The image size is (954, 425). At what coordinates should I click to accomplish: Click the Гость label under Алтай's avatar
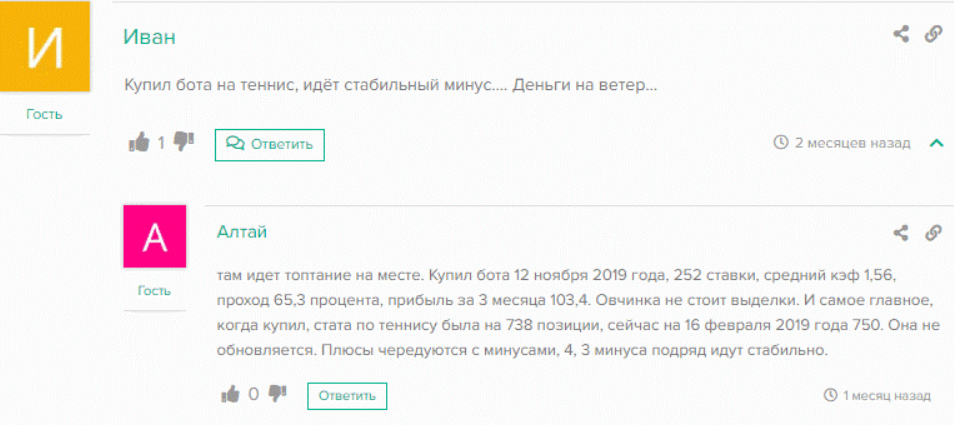[154, 291]
